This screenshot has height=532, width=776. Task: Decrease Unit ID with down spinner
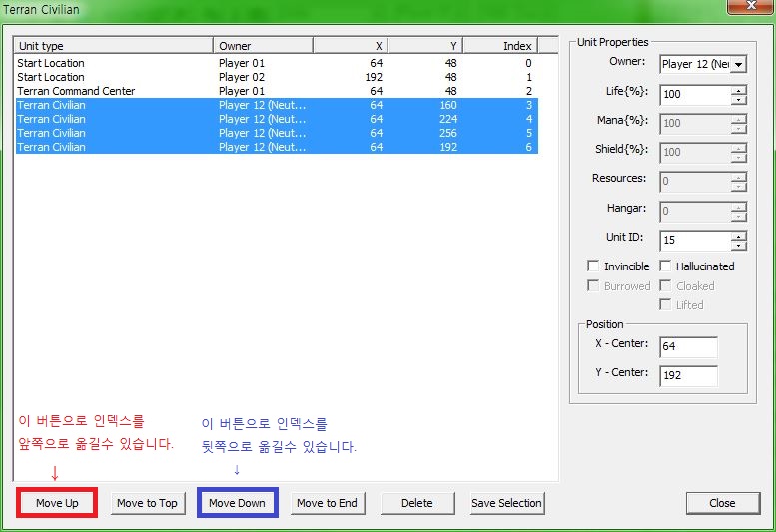pos(738,246)
